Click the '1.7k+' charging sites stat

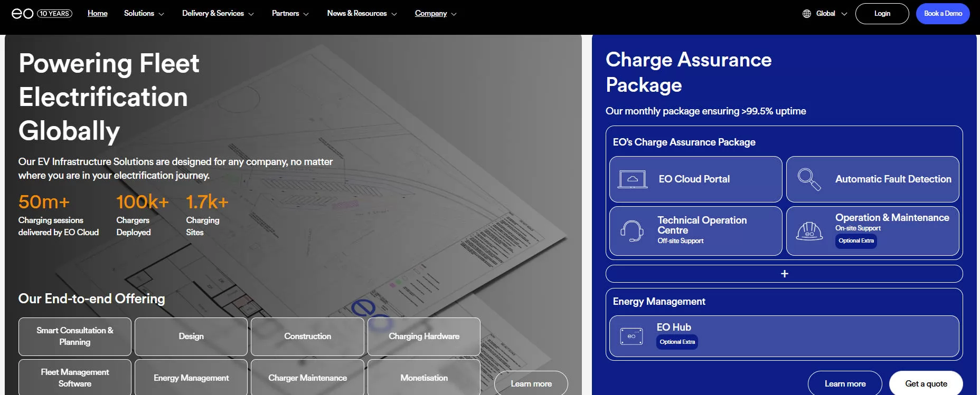point(207,202)
